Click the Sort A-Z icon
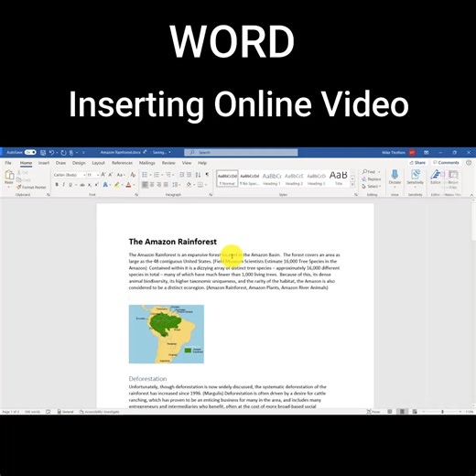Viewport: 476px width, 476px height. coord(198,175)
